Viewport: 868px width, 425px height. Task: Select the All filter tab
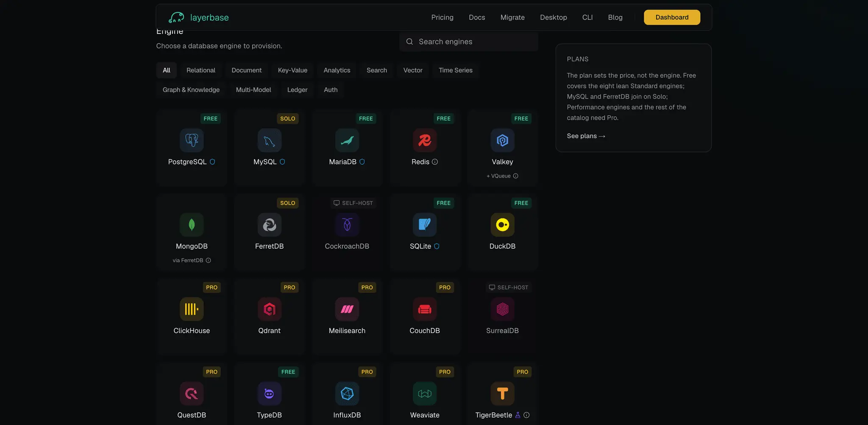coord(167,70)
